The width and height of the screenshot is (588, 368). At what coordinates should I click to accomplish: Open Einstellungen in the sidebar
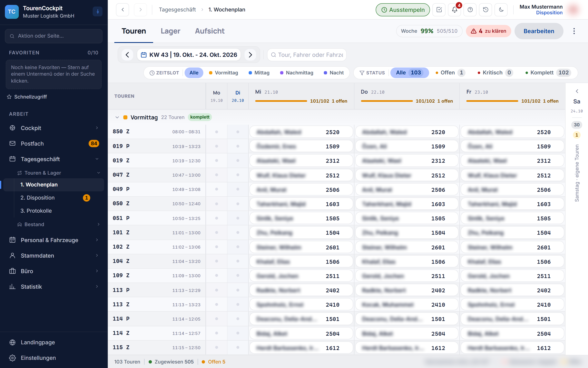pos(54,358)
